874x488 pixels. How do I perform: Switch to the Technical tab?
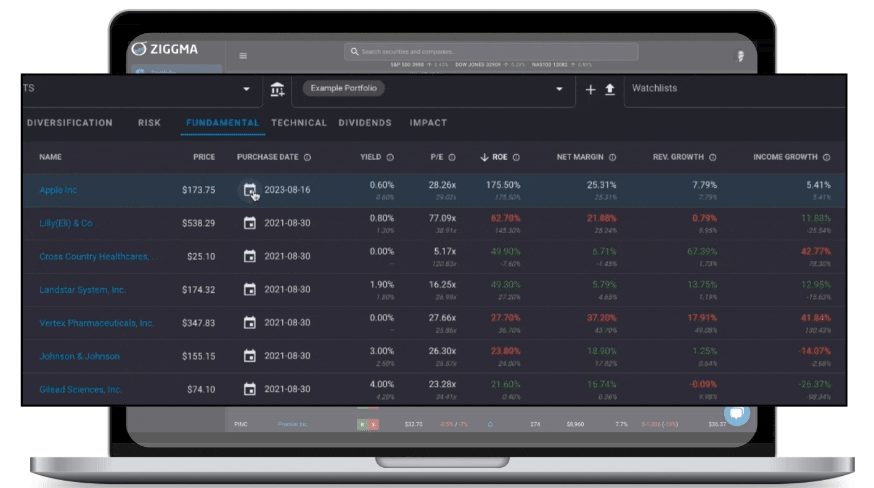click(299, 123)
